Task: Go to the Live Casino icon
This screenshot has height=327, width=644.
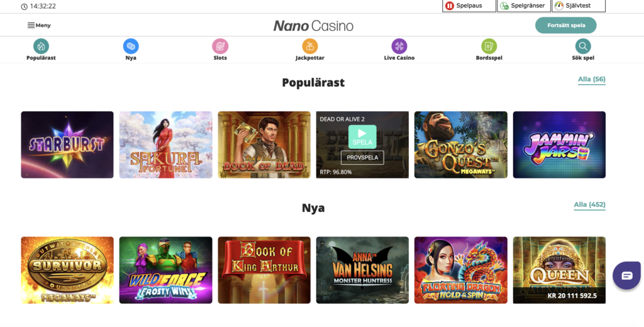Action: pyautogui.click(x=399, y=46)
